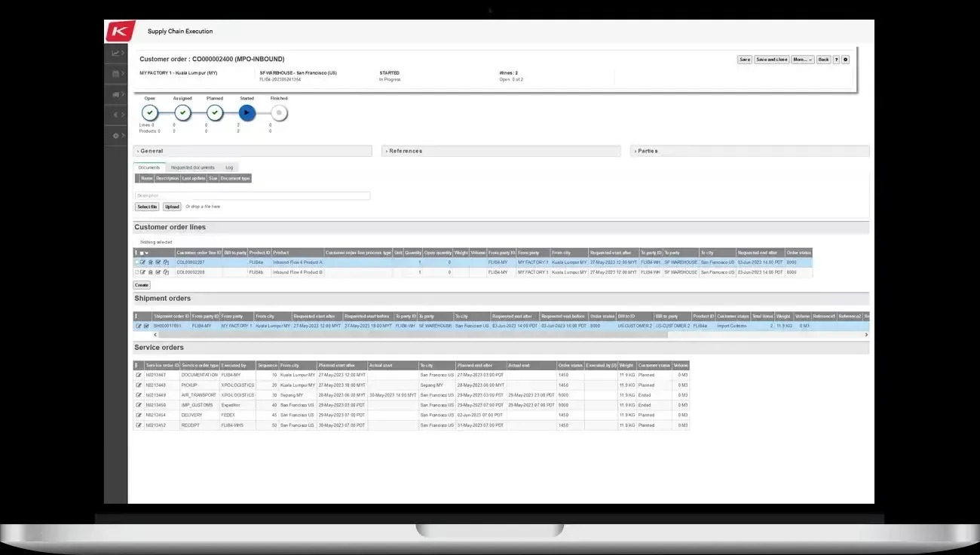Click the Planned status step circle

[x=215, y=113]
